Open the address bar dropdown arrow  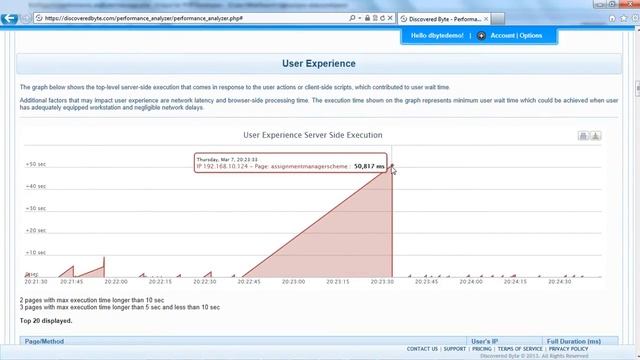(x=360, y=18)
